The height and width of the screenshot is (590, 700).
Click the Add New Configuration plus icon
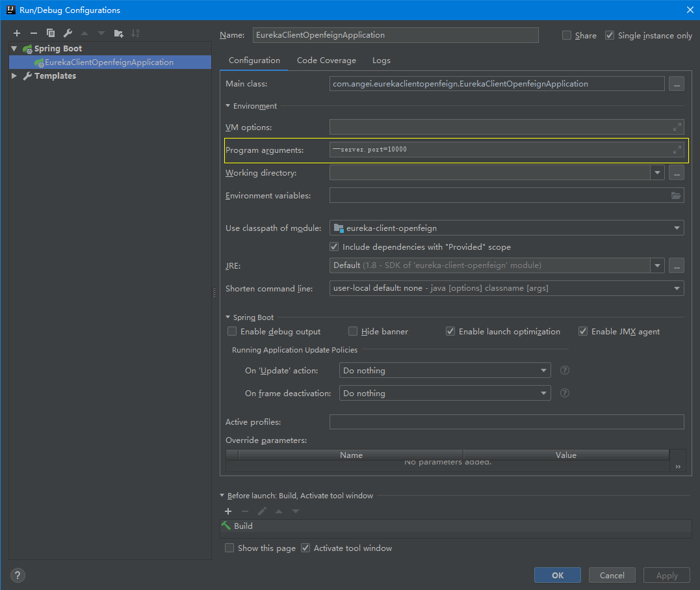point(17,33)
